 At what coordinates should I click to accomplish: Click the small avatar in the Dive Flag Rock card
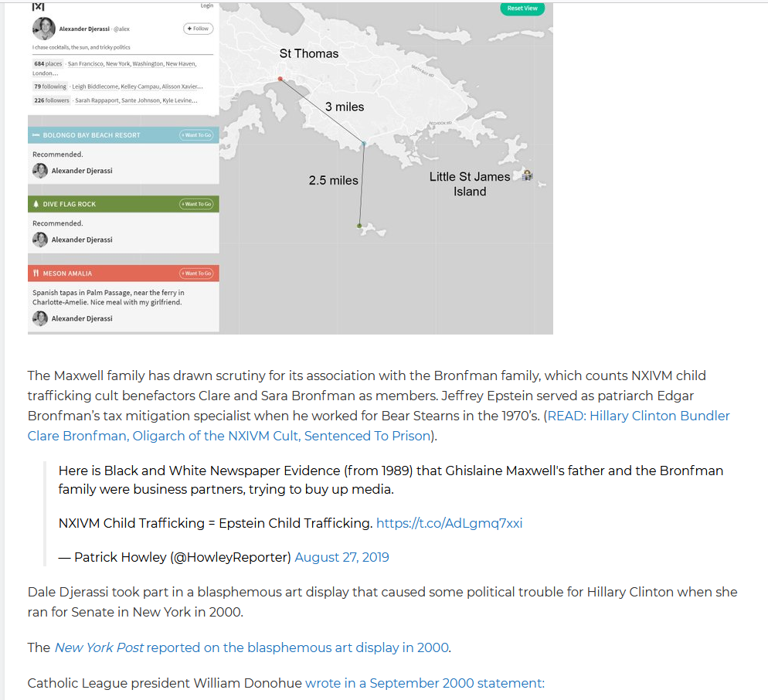pyautogui.click(x=40, y=240)
